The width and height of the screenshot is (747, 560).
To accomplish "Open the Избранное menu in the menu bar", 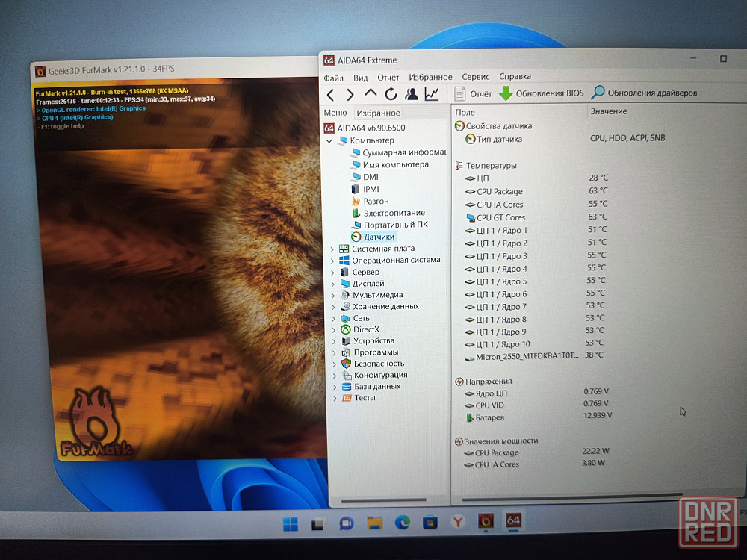I will [x=430, y=77].
